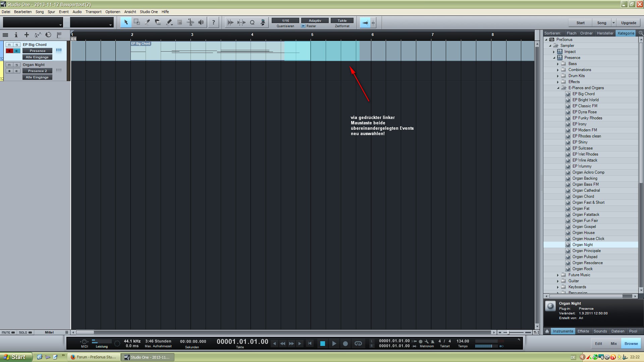The width and height of the screenshot is (644, 362).
Task: Return to zero in transport
Action: (310, 344)
